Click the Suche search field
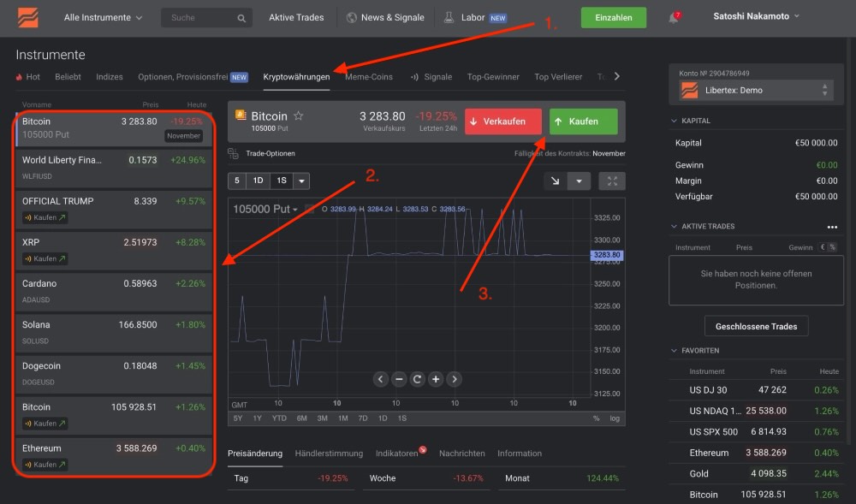The width and height of the screenshot is (856, 504). [201, 17]
